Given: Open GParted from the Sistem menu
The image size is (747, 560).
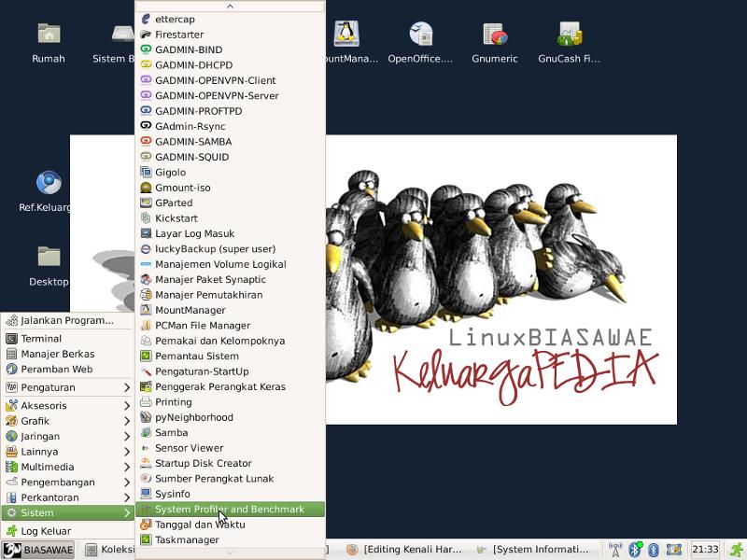Looking at the screenshot, I should pyautogui.click(x=174, y=203).
